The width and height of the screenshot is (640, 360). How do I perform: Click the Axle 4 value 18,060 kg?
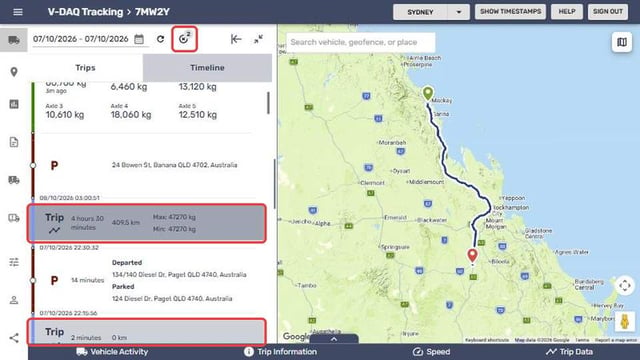pos(131,115)
